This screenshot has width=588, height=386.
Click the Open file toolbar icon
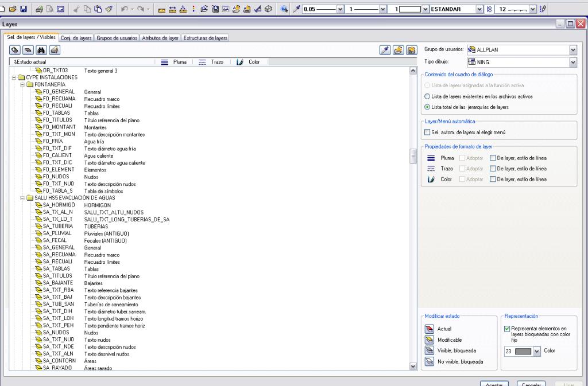13,9
